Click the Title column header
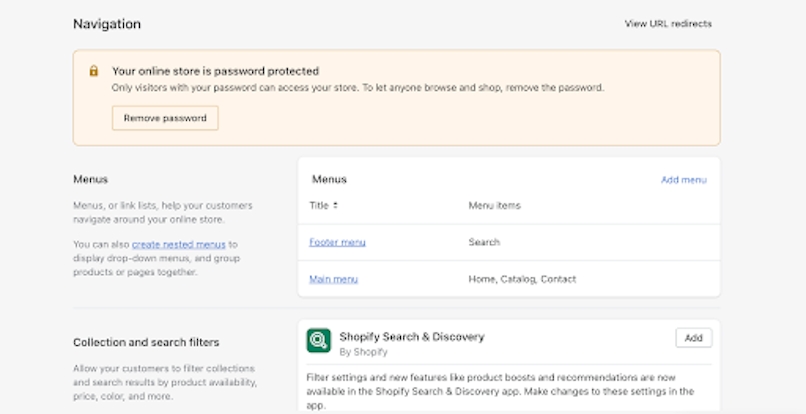The height and width of the screenshot is (414, 806). [319, 206]
